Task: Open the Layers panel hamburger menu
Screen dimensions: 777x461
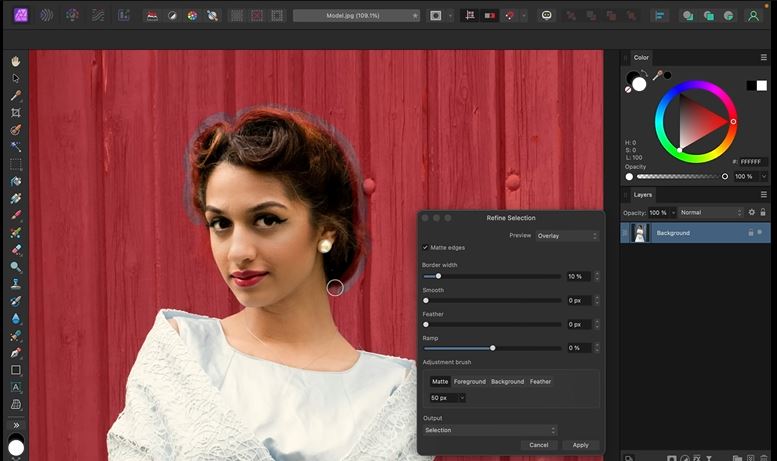Action: (764, 194)
